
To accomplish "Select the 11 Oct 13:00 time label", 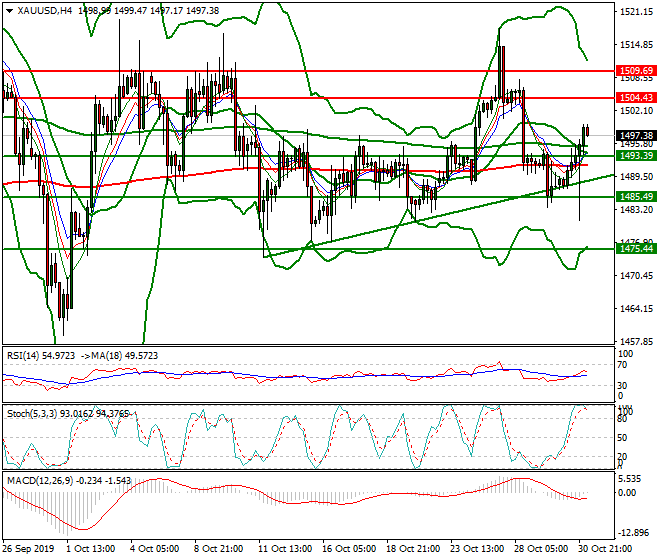I will (x=285, y=549).
